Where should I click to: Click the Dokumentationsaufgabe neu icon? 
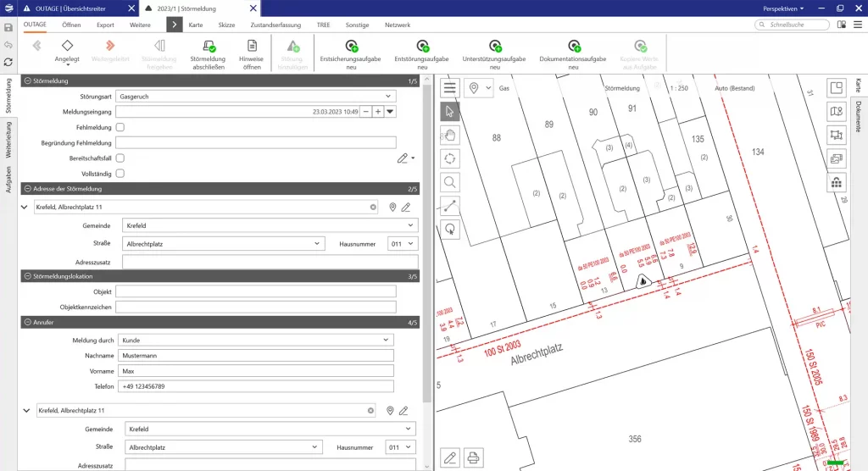coord(574,47)
